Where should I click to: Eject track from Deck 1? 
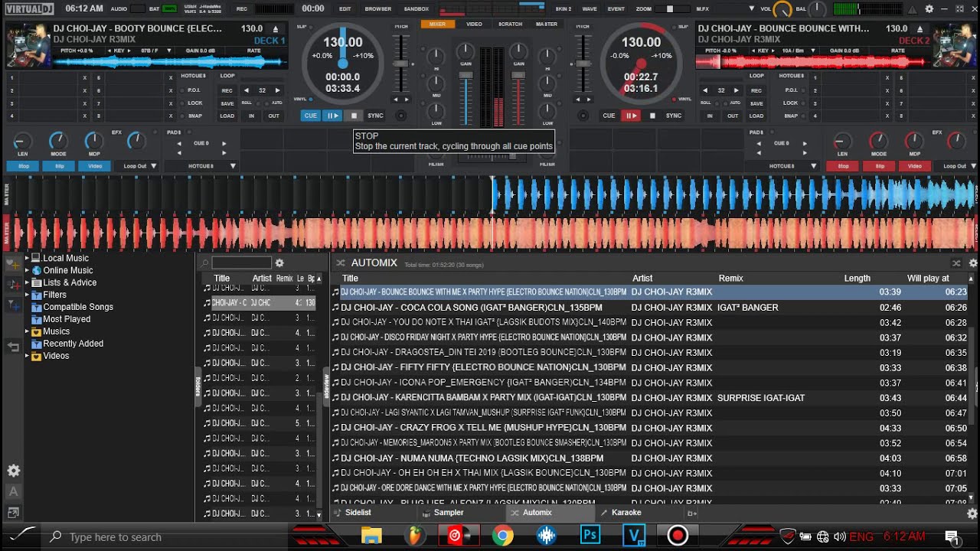click(276, 28)
